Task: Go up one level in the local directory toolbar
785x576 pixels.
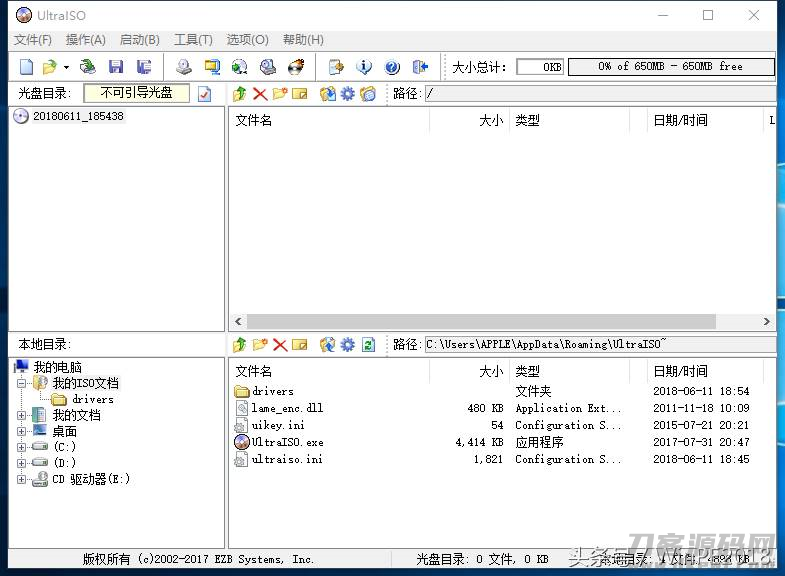Action: (x=240, y=344)
